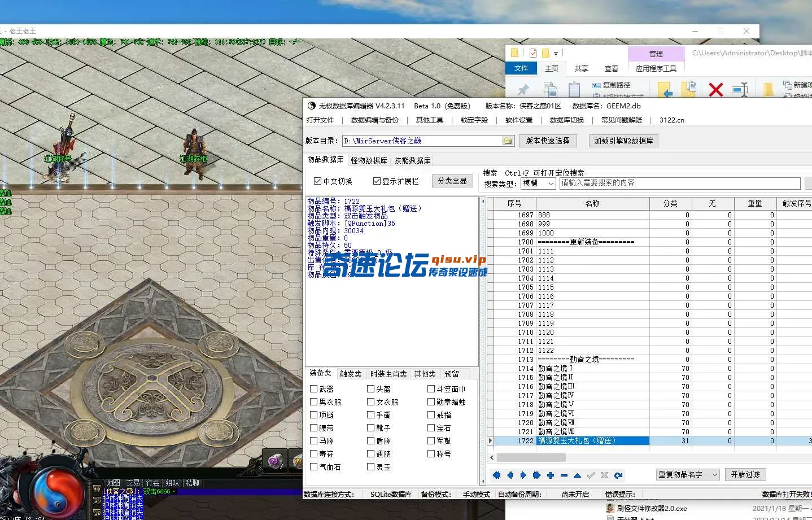Screen dimensions: 812x520
Task: Switch to 其他类 category tab
Action: [425, 374]
